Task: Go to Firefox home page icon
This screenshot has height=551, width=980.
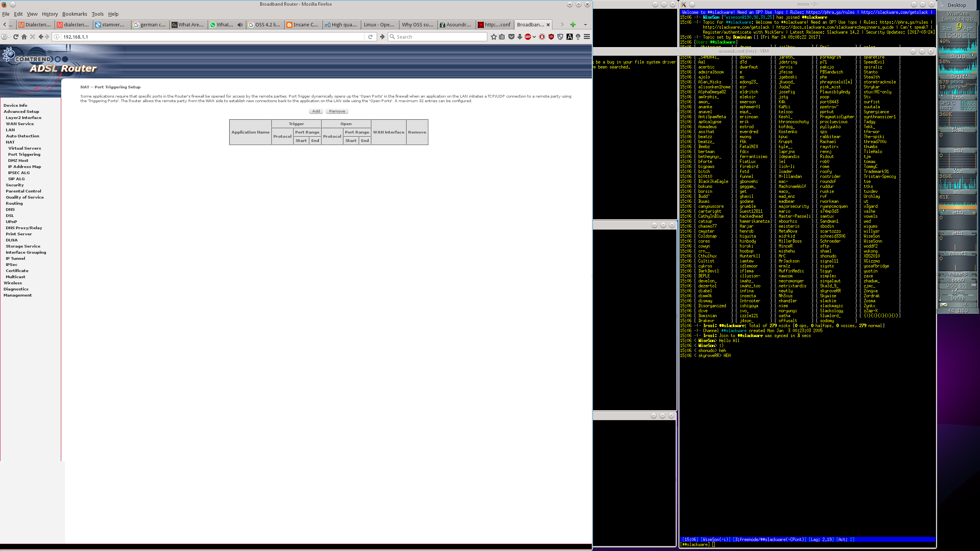Action: (x=24, y=37)
